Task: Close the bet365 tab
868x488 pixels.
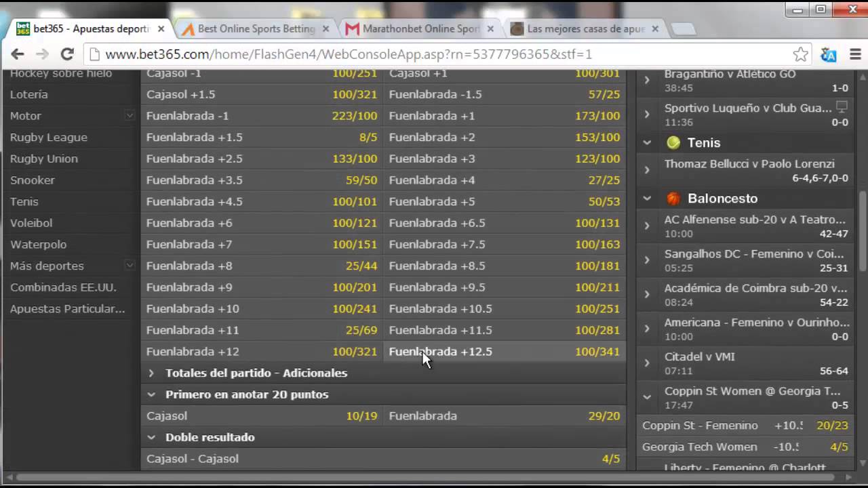Action: pos(161,29)
